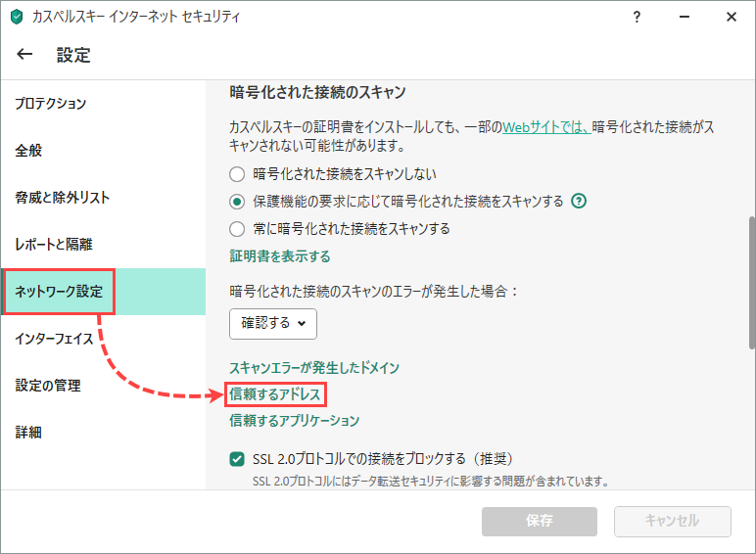Open the 詳細 section
This screenshot has width=756, height=554.
104,433
